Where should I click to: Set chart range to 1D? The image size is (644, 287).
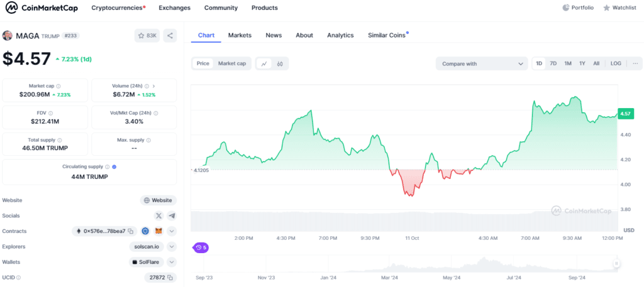[x=539, y=63]
